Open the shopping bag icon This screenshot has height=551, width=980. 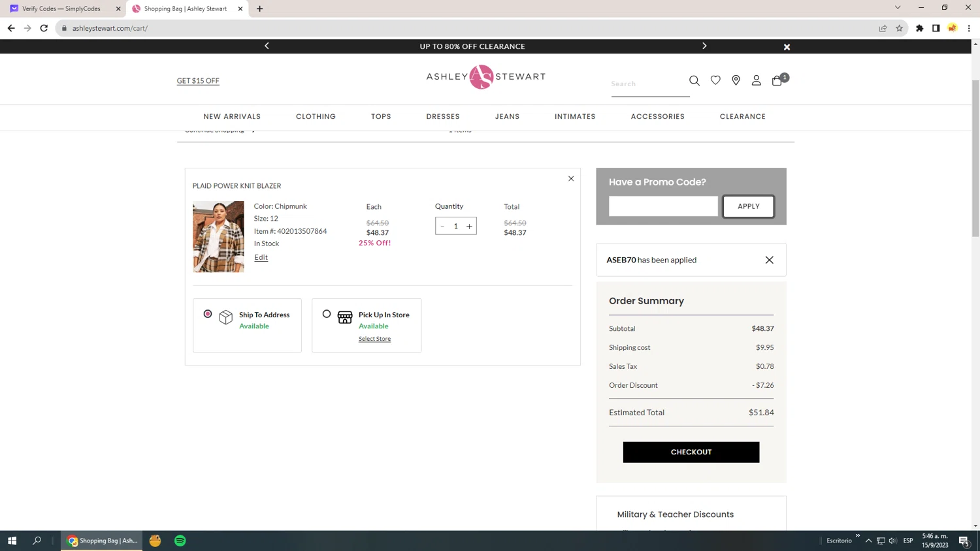(777, 80)
